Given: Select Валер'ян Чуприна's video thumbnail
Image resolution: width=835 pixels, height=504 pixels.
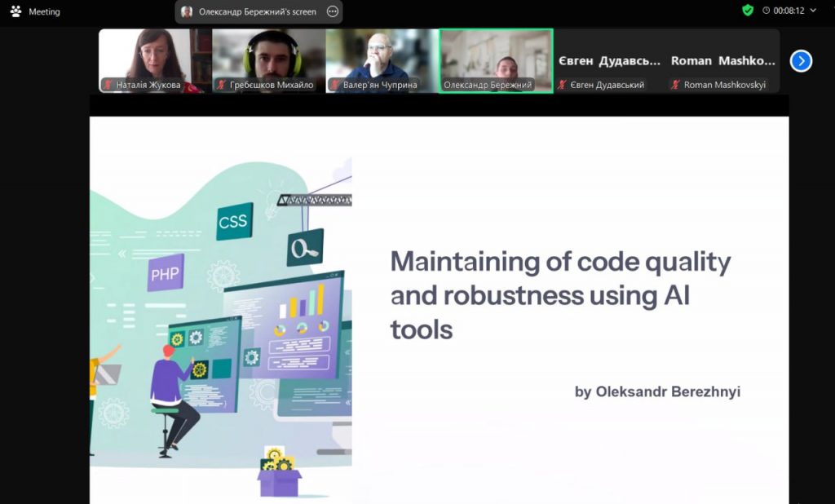Looking at the screenshot, I should point(382,55).
